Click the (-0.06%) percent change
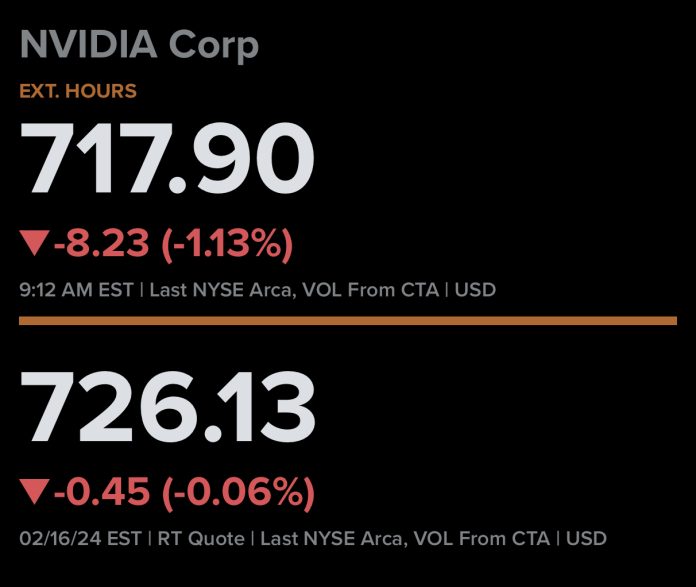Viewport: 696px width, 587px height. 237,491
